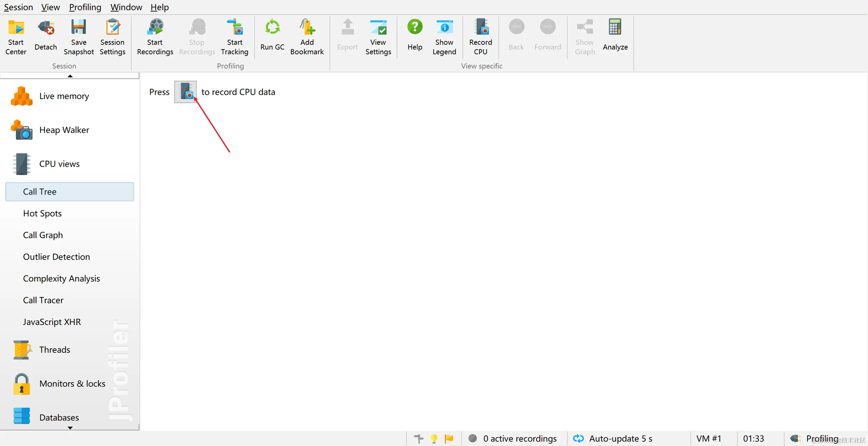
Task: Save a snapshot with the floppy icon
Action: tap(79, 37)
